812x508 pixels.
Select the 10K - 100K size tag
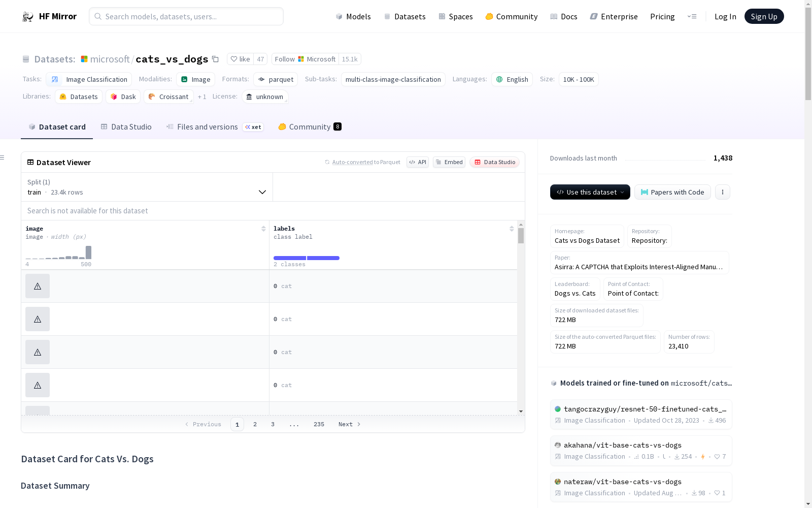point(579,79)
